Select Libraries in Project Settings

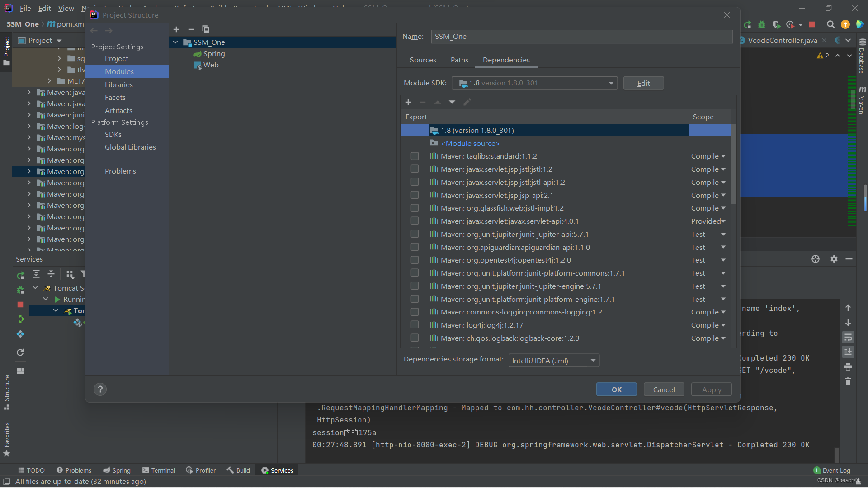coord(119,84)
